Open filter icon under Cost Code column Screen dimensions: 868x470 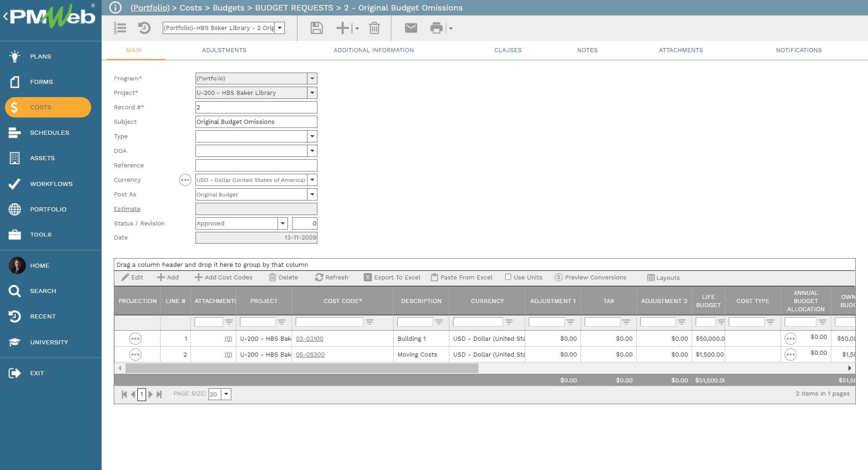click(x=370, y=322)
